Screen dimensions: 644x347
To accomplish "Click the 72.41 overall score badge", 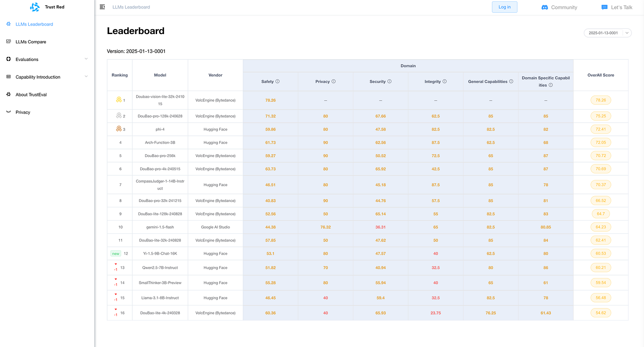I will tap(601, 130).
